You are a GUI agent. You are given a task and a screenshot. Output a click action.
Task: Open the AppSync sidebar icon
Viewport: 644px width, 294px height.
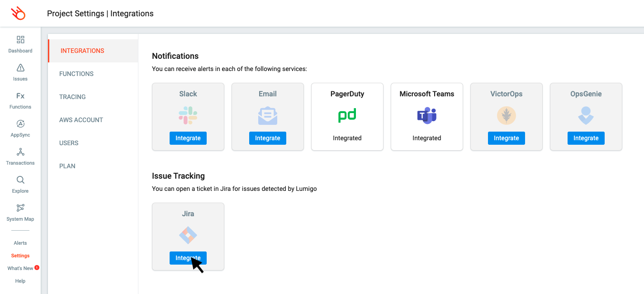[x=20, y=123]
